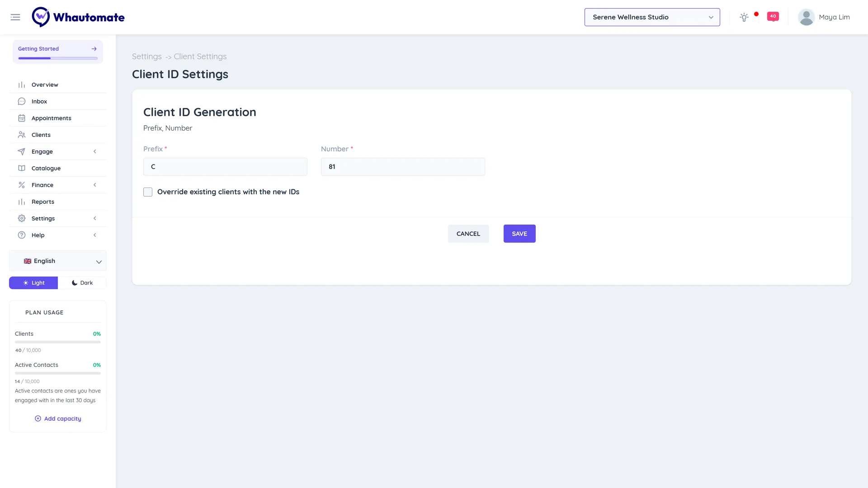Screen dimensions: 868x488
Task: Click the Finance percent icon
Action: (x=22, y=185)
